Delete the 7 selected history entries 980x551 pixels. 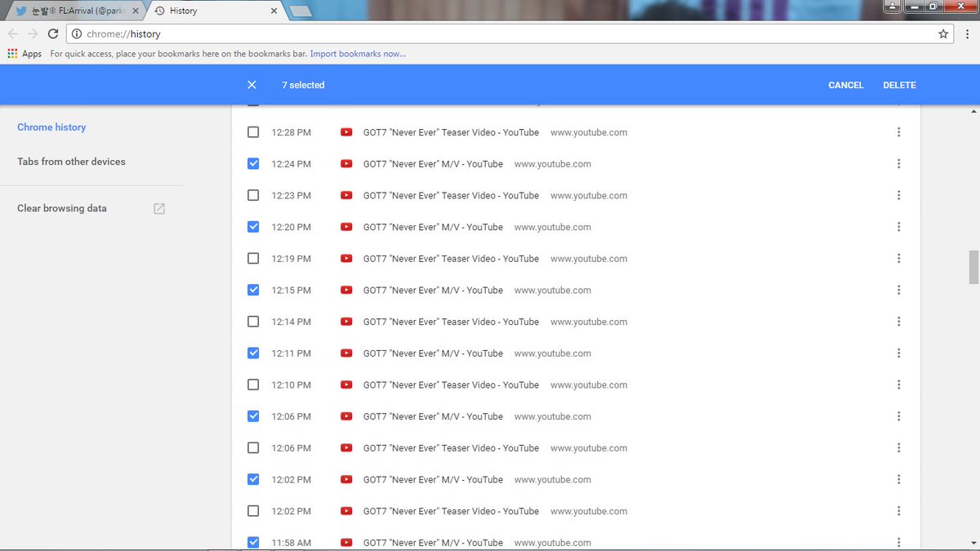899,85
